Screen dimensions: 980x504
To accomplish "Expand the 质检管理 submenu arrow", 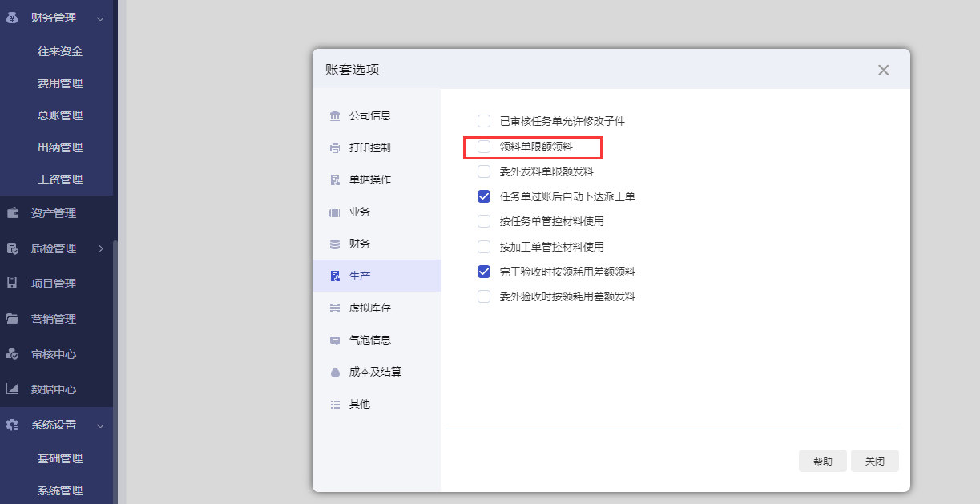I will [100, 248].
